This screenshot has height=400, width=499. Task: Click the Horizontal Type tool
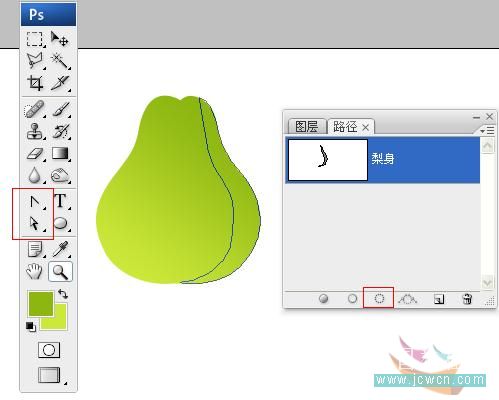click(60, 201)
